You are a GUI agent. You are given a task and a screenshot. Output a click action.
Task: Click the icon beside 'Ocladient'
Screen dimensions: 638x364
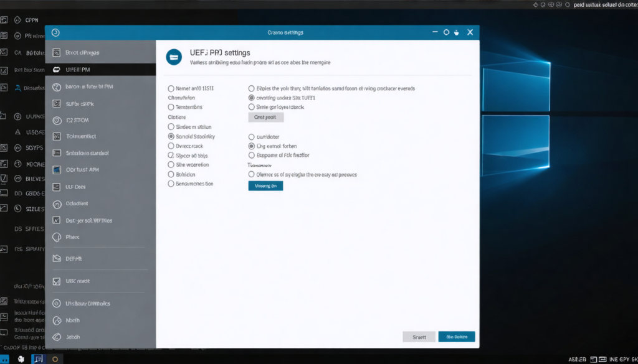(x=57, y=203)
